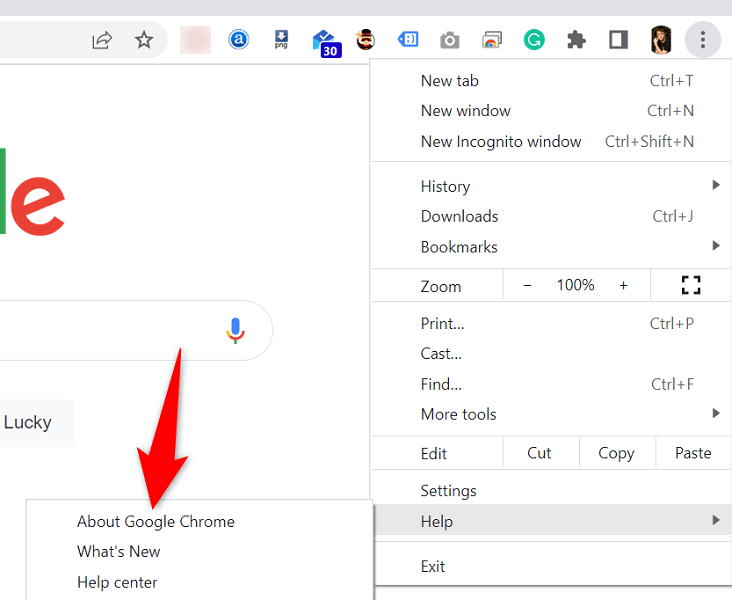This screenshot has width=732, height=600.
Task: Start voice search with microphone icon
Action: [235, 330]
